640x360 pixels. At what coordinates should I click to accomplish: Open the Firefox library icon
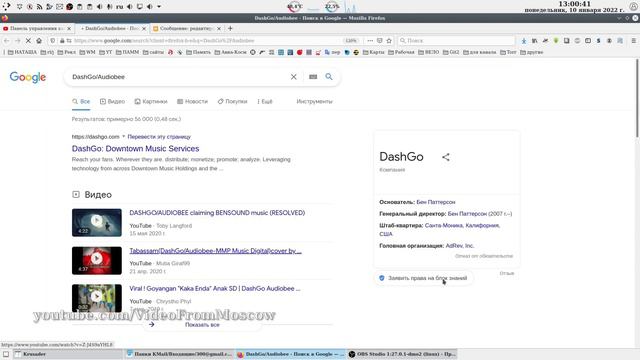click(534, 41)
